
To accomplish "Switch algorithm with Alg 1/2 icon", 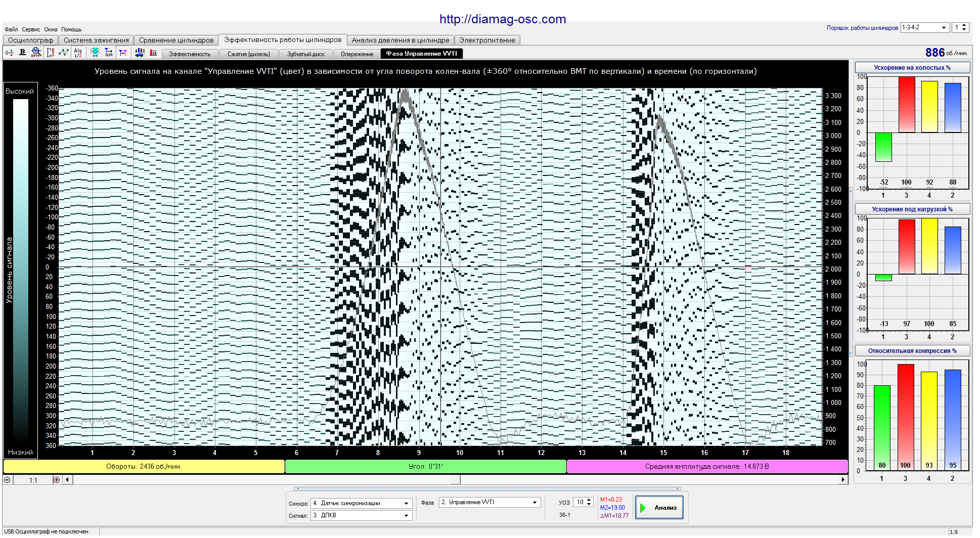I will click(x=78, y=52).
